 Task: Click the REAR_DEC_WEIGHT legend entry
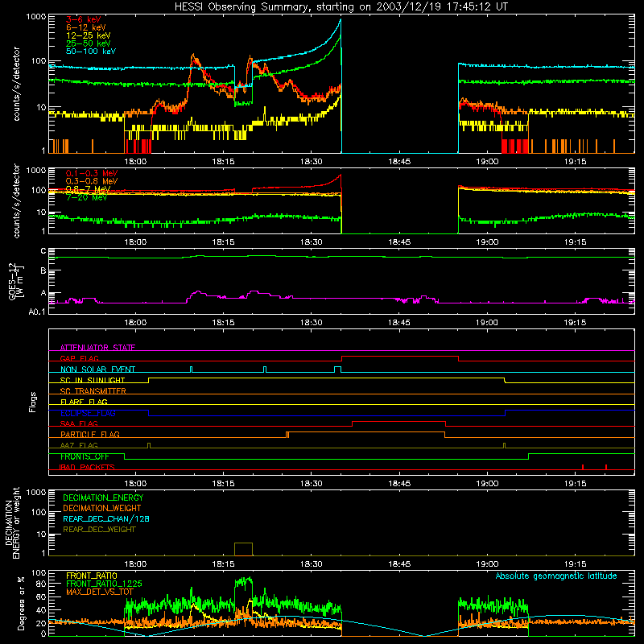point(99,530)
